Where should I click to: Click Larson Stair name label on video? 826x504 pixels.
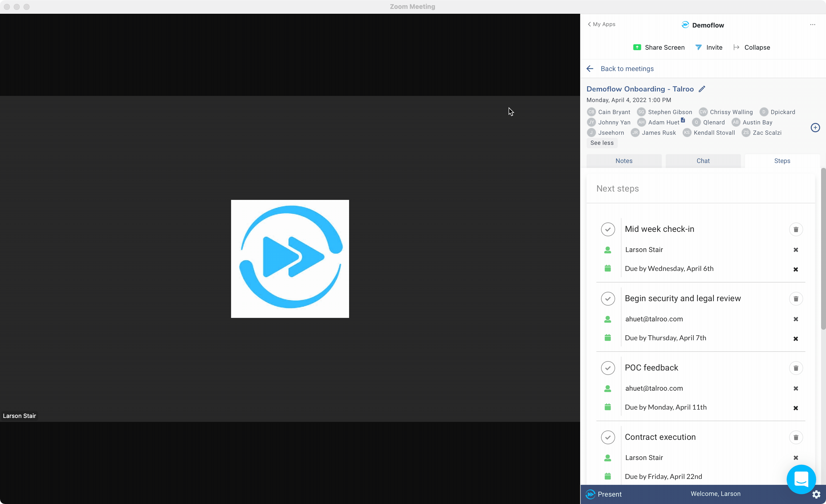(x=19, y=416)
